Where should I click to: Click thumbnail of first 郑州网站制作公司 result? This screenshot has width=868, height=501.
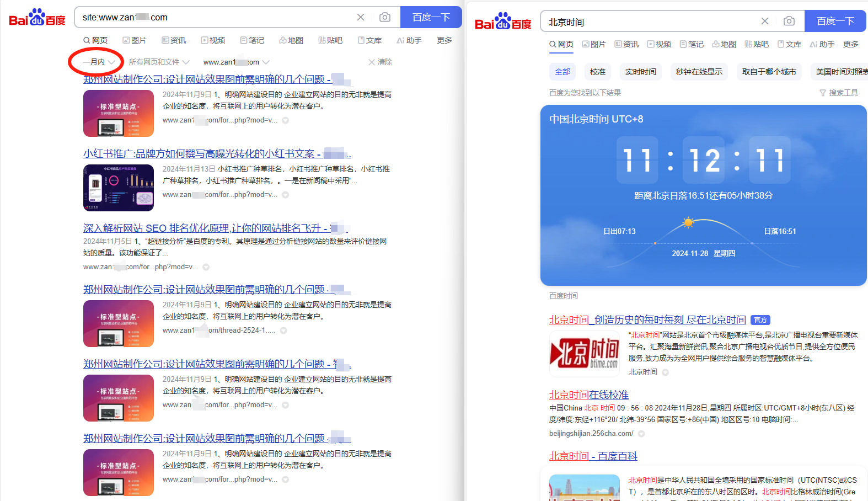tap(119, 113)
